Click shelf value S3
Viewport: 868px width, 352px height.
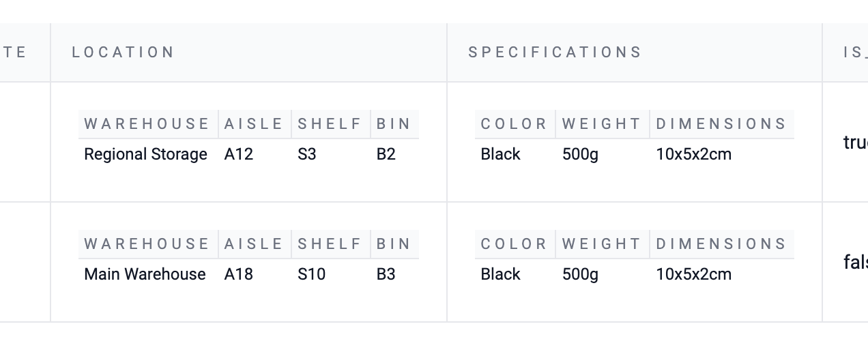[307, 154]
